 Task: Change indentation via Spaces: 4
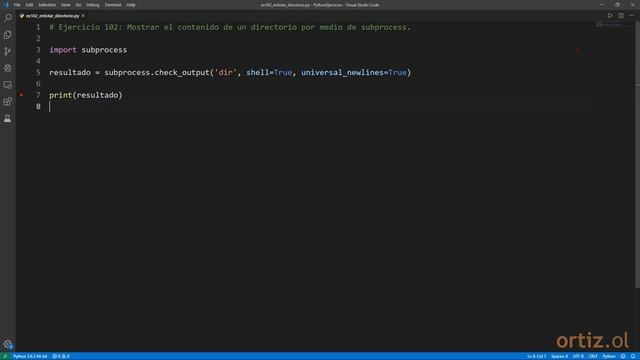[x=559, y=356]
